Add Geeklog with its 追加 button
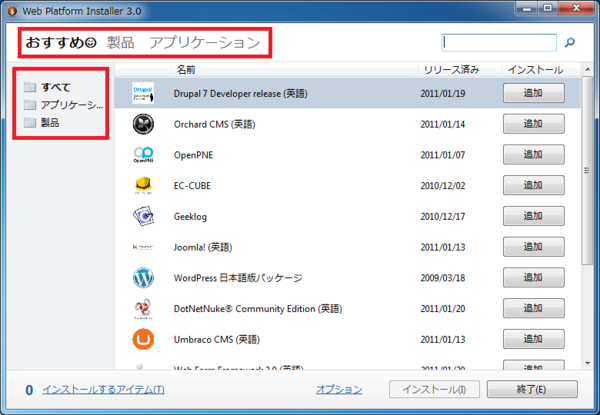600x415 pixels. pyautogui.click(x=533, y=216)
